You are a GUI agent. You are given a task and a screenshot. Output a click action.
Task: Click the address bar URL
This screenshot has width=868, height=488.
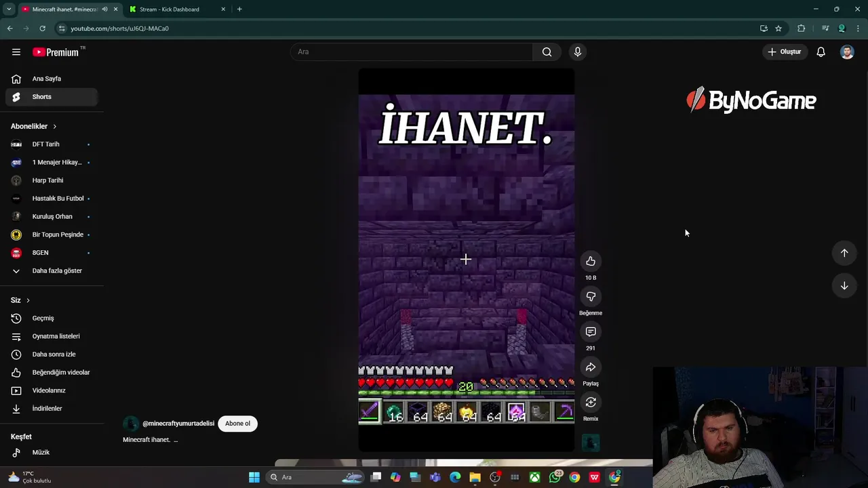pyautogui.click(x=119, y=28)
